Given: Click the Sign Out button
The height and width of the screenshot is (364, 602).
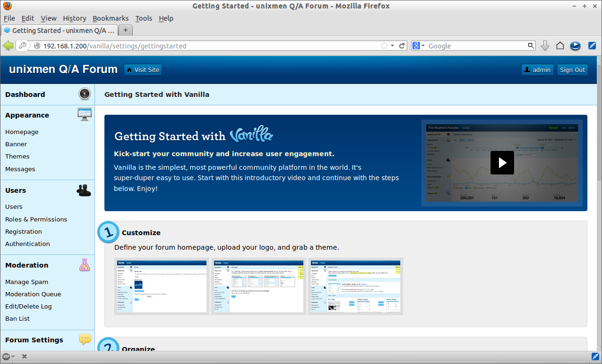Looking at the screenshot, I should [x=572, y=70].
